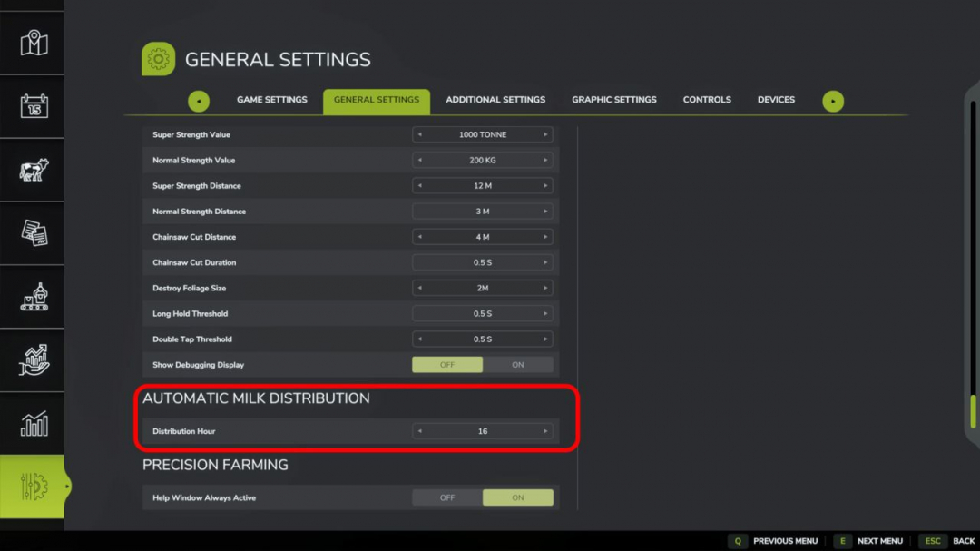The image size is (980, 551).
Task: Enable Show Debugging Display
Action: click(518, 364)
